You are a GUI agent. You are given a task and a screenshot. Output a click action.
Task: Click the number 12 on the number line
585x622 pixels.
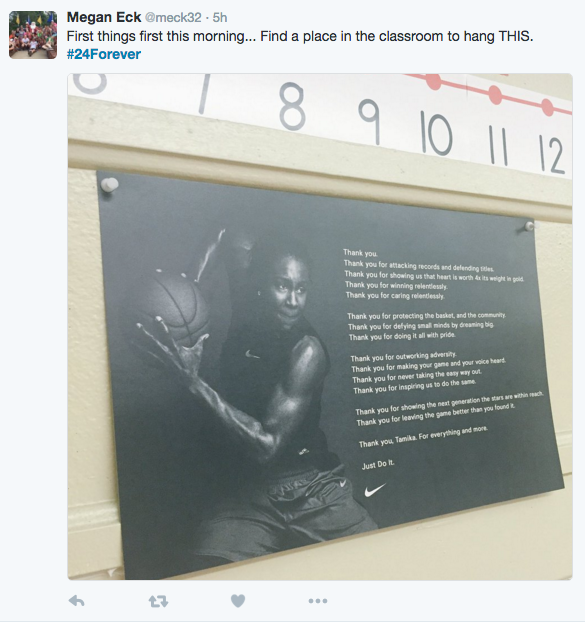[551, 154]
